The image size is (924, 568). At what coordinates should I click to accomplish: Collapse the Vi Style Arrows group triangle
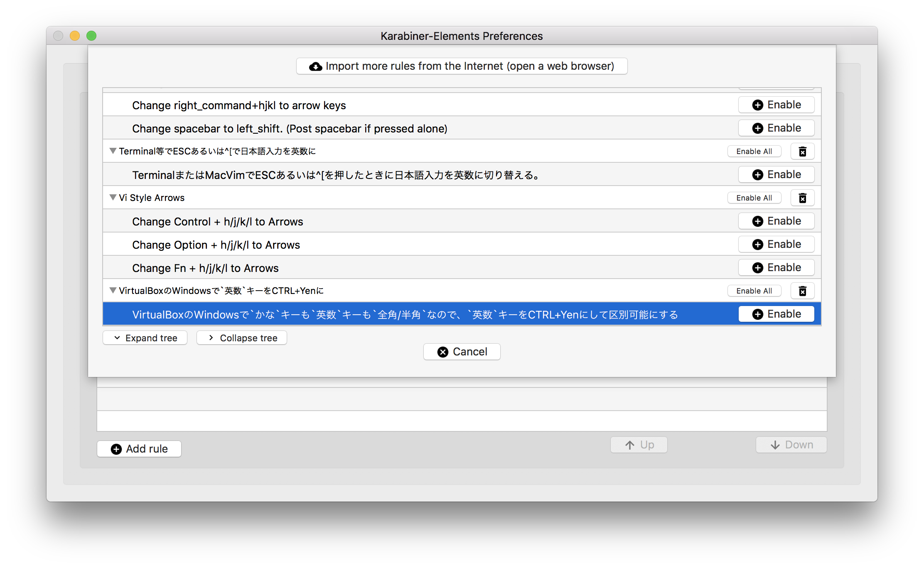coord(113,198)
